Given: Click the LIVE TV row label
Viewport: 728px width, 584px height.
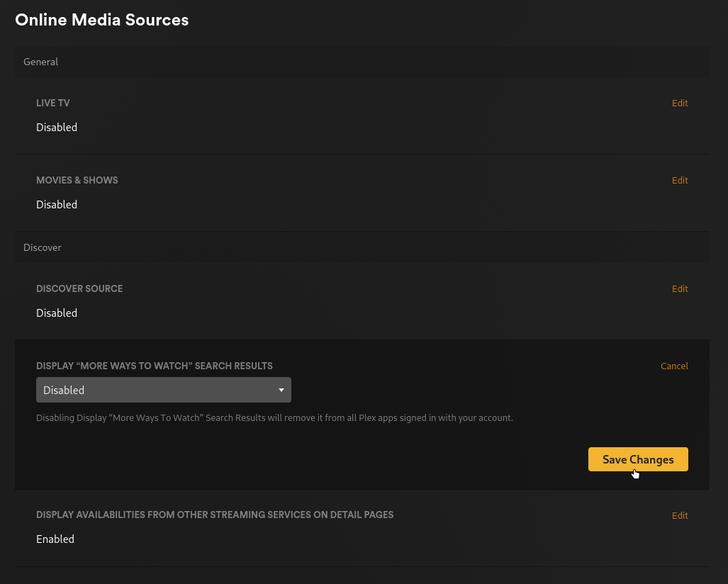Looking at the screenshot, I should point(52,103).
